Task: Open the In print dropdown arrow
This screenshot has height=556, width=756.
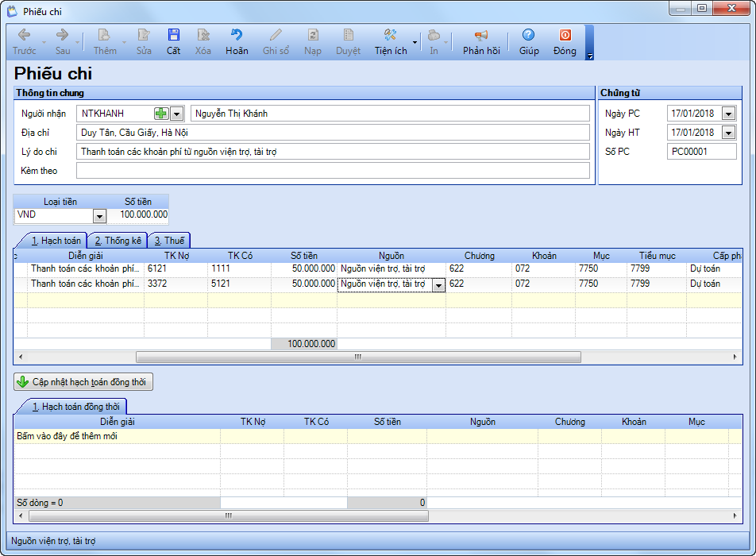Action: point(446,42)
